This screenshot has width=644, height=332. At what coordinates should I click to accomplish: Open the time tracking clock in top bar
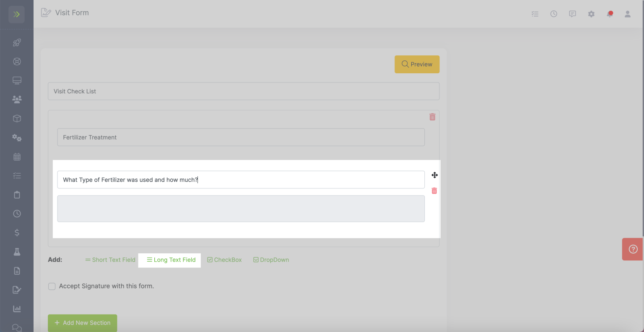[553, 14]
